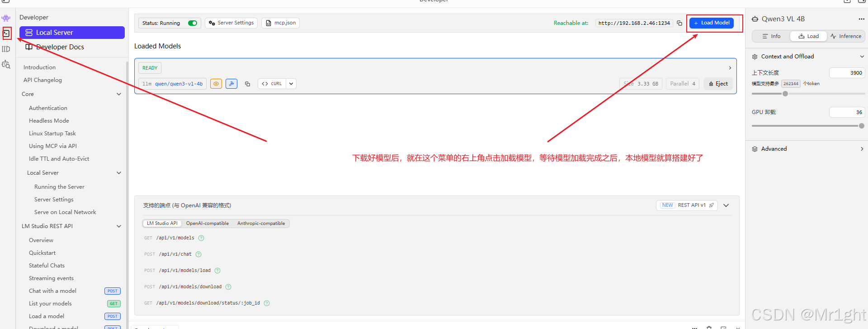Open the Authentication docs page
Viewport: 868px width, 329px height.
point(48,108)
